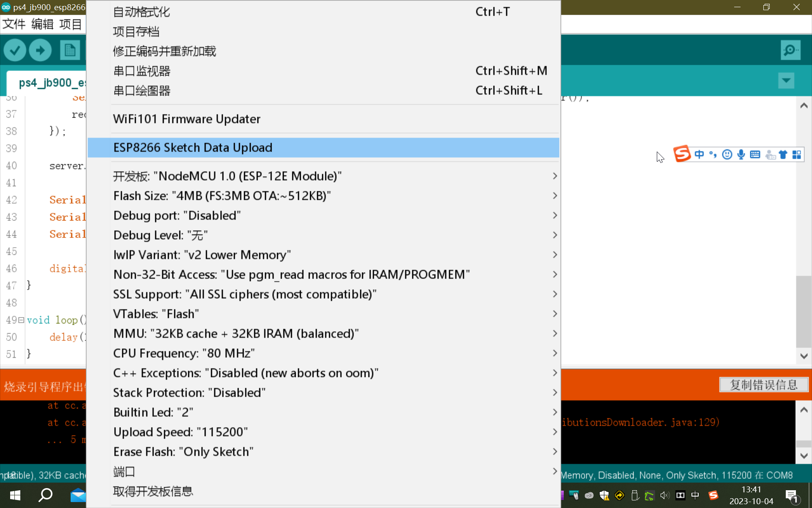This screenshot has width=812, height=508.
Task: Choose 项目存档 menu entry
Action: click(x=323, y=32)
